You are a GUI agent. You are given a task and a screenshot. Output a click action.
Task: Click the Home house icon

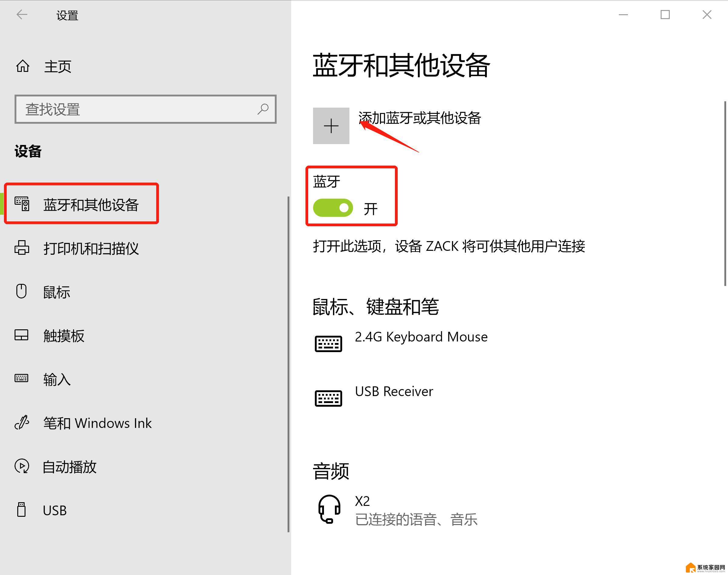(x=22, y=66)
